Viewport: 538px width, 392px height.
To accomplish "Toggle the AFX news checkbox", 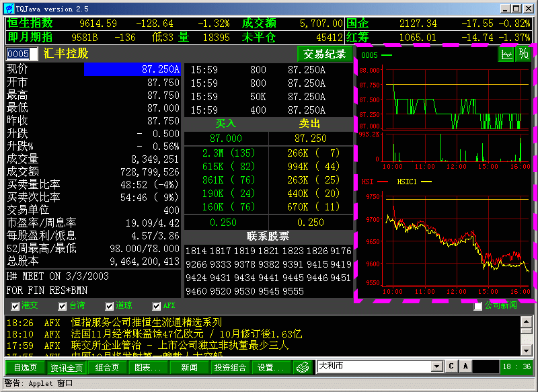I will [x=157, y=306].
